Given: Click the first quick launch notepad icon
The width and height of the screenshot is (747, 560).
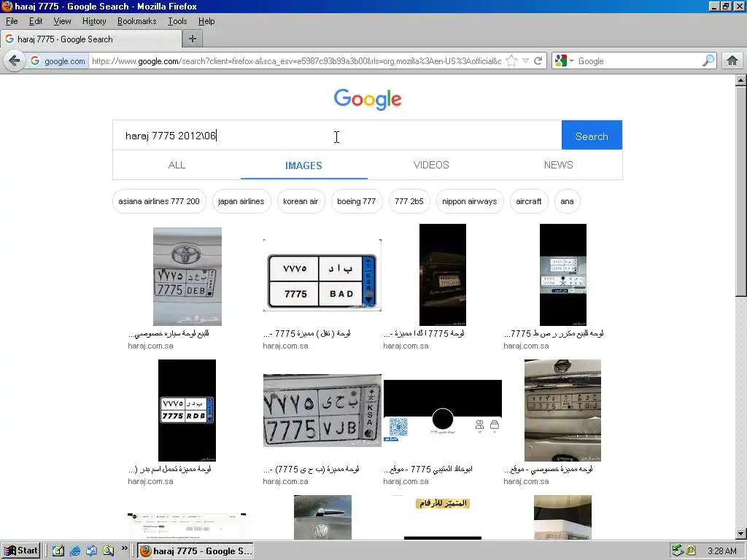Looking at the screenshot, I should [x=58, y=551].
